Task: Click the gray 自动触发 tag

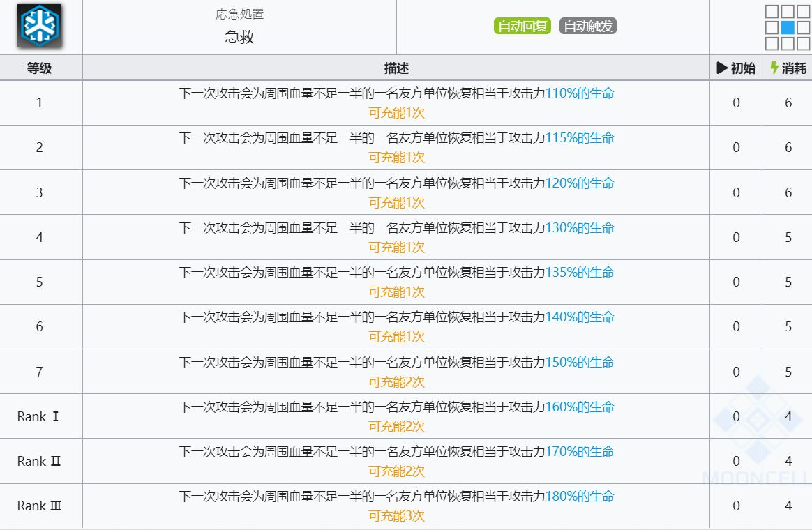Action: [x=588, y=26]
